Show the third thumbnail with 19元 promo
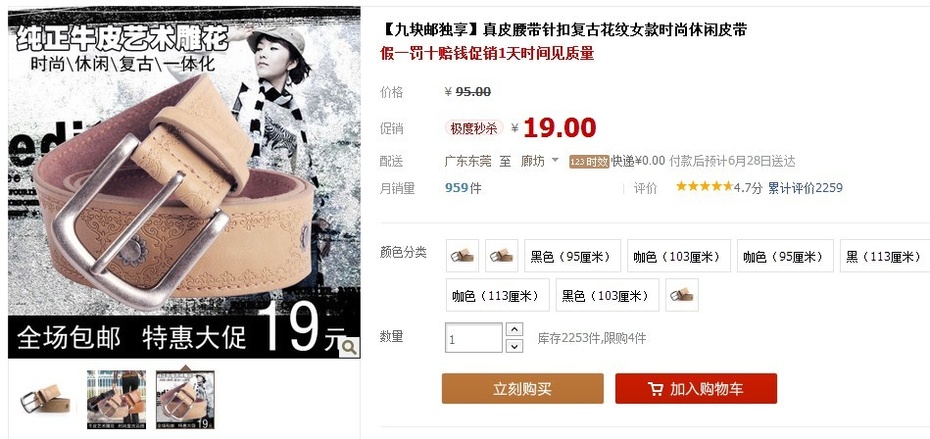Screen dimensions: 930x439 pyautogui.click(x=186, y=399)
